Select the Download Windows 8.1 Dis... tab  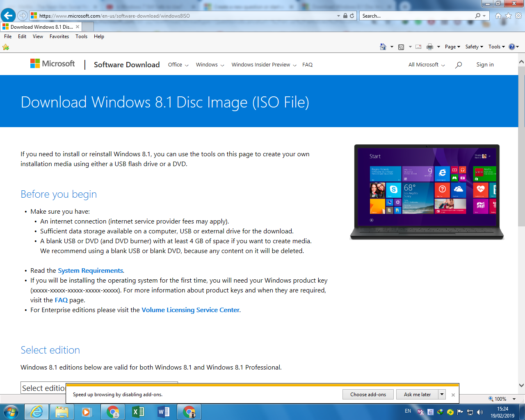pos(41,27)
